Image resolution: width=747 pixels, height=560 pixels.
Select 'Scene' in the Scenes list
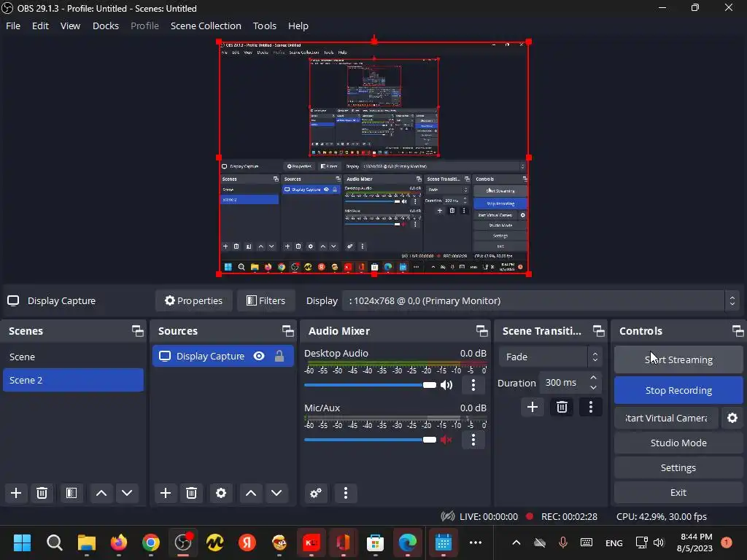click(x=74, y=357)
